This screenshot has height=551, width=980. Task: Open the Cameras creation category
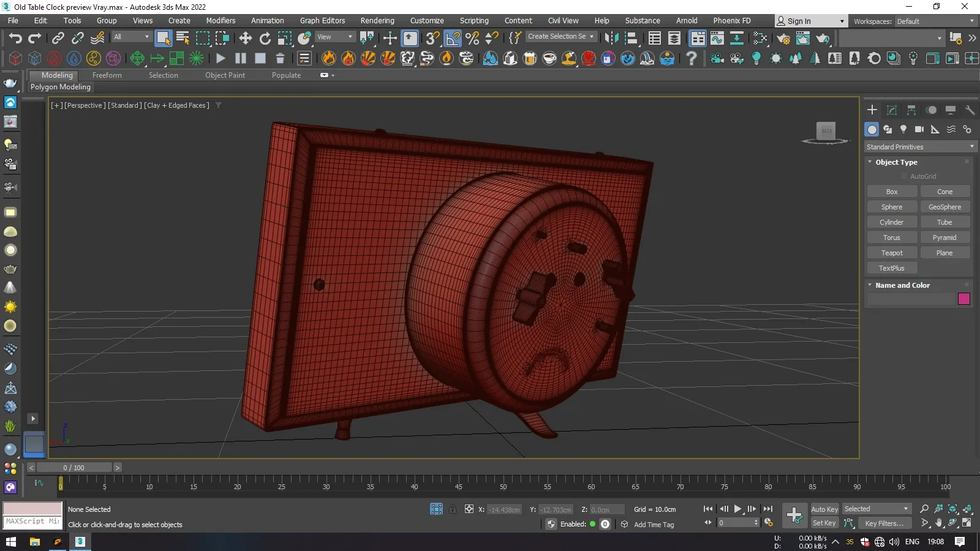pyautogui.click(x=919, y=129)
